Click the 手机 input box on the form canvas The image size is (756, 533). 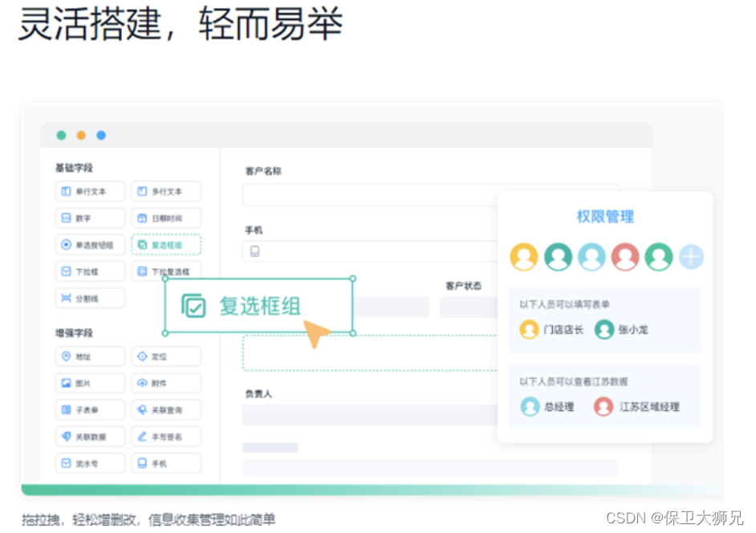click(x=370, y=251)
